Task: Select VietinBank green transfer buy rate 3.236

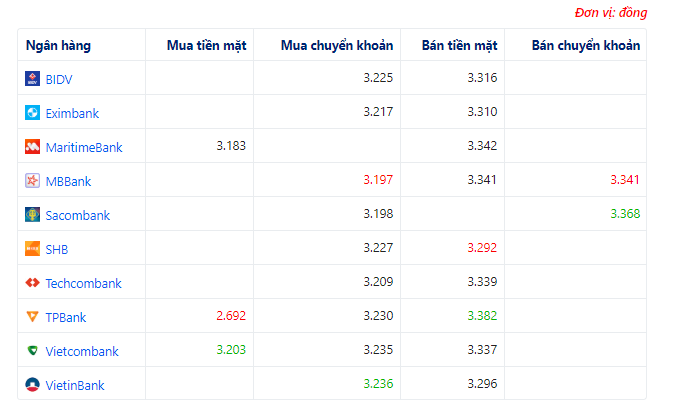Action: [x=378, y=384]
